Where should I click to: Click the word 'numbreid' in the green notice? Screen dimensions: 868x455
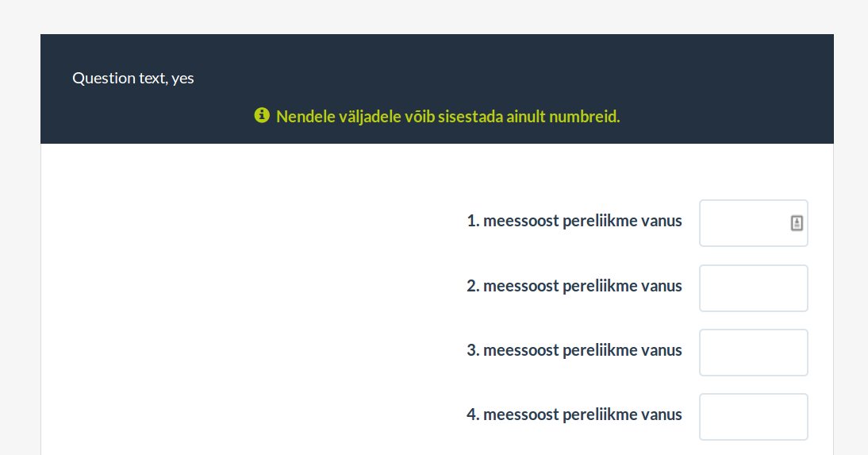tap(588, 117)
